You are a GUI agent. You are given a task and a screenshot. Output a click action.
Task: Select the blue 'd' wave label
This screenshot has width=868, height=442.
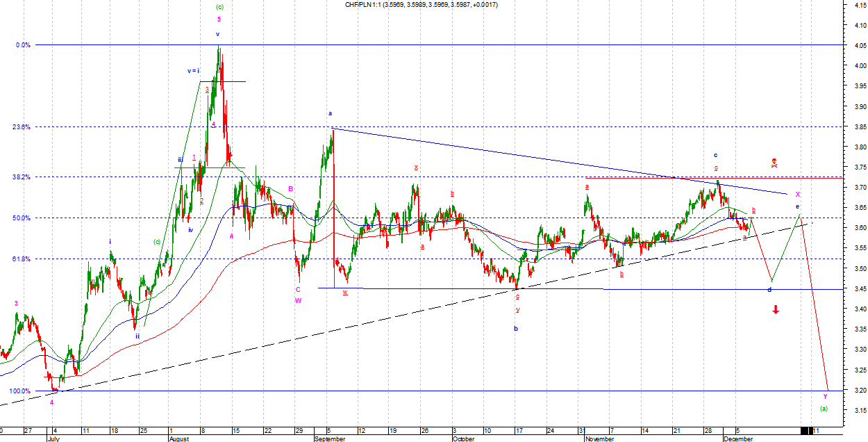[x=769, y=290]
